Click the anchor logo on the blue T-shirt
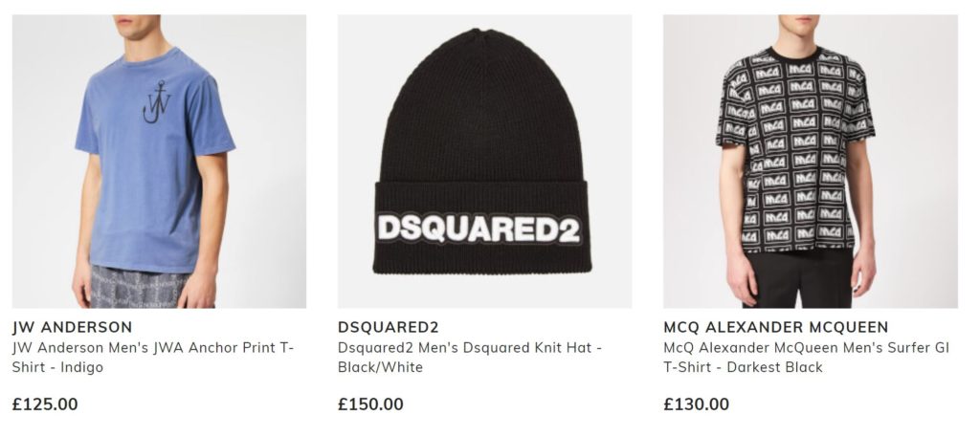This screenshot has height=436, width=980. (157, 101)
